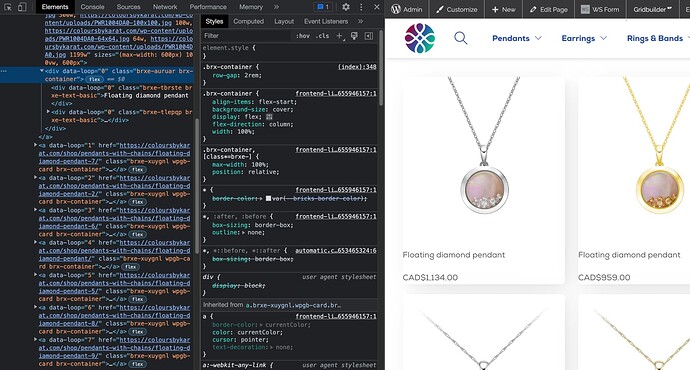This screenshot has height=370, width=690.
Task: Open the DevTools three-dot menu
Action: click(361, 7)
